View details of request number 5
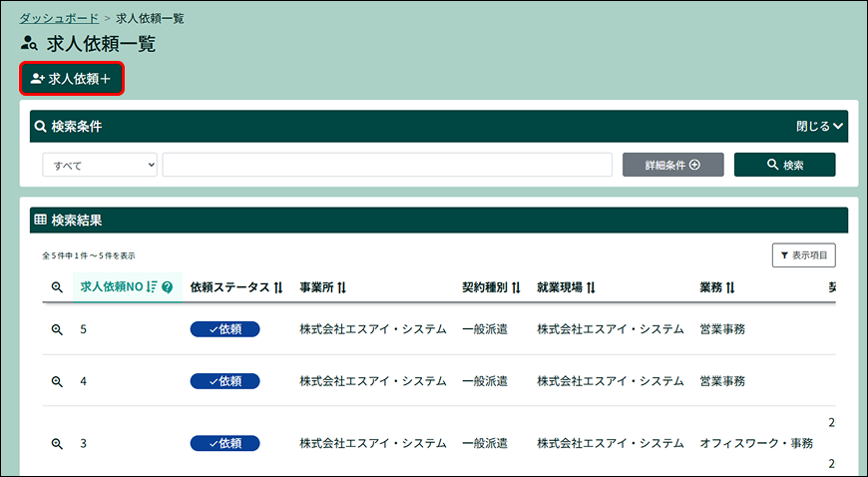868x477 pixels. [57, 329]
